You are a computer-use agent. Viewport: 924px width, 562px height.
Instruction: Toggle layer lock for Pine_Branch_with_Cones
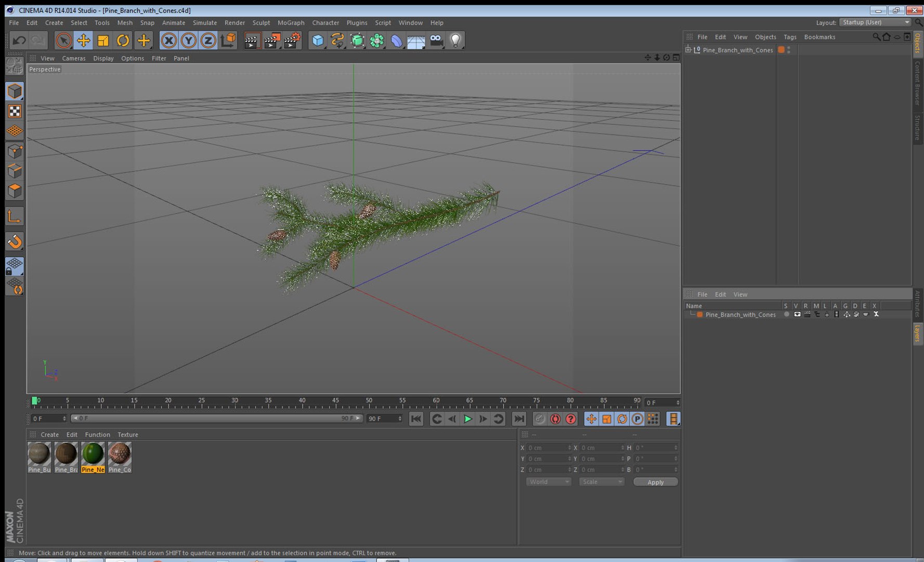point(827,314)
